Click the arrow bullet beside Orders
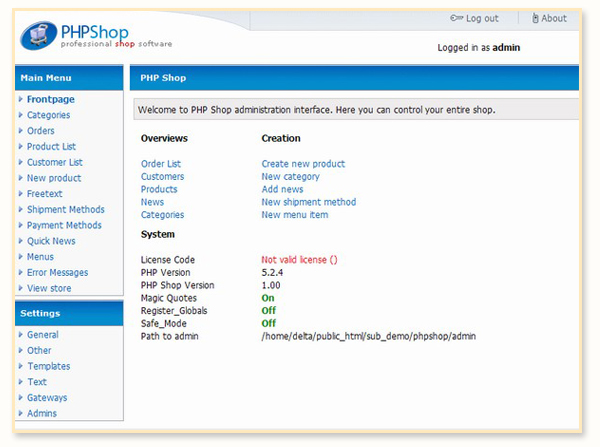Image resolution: width=600 pixels, height=447 pixels. 21,131
